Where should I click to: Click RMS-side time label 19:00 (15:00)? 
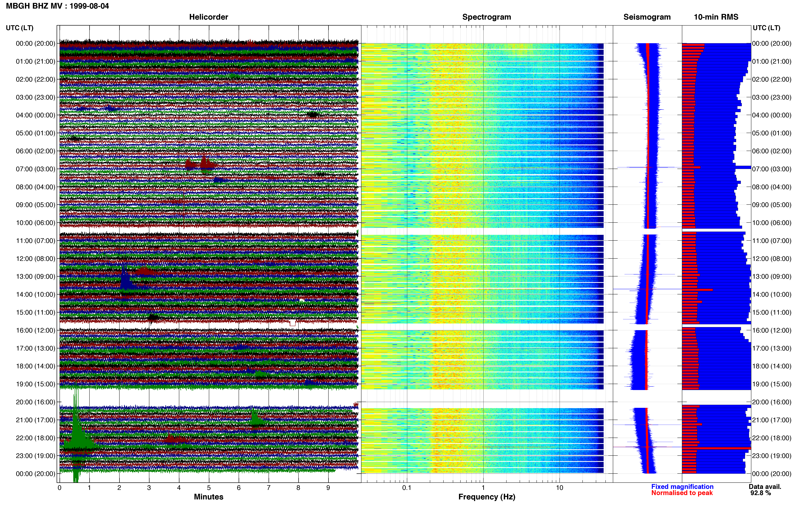point(772,384)
